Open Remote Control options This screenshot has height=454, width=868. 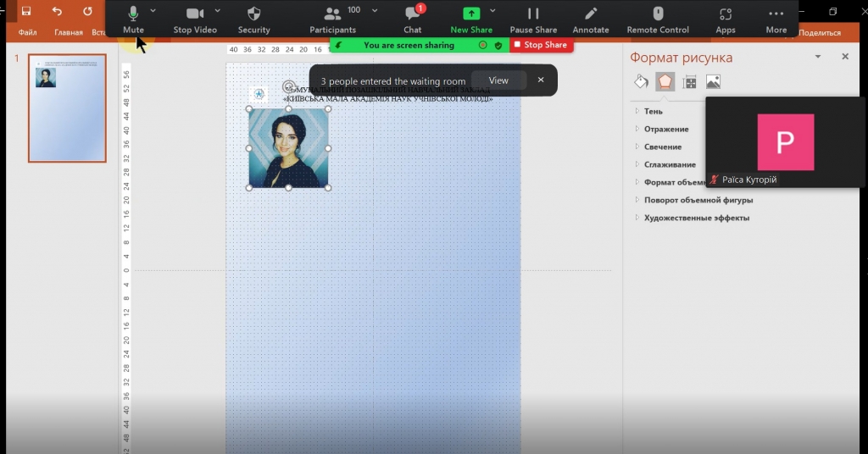658,20
